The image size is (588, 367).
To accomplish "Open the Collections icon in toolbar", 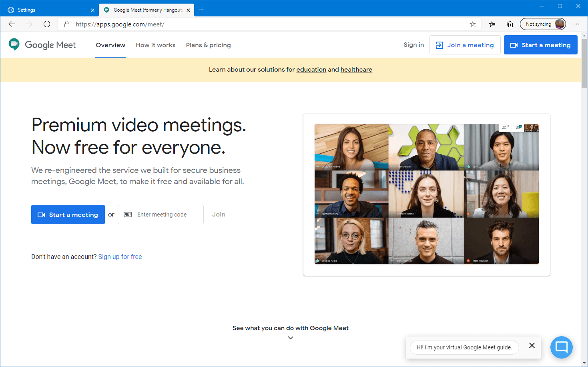I will pos(510,24).
